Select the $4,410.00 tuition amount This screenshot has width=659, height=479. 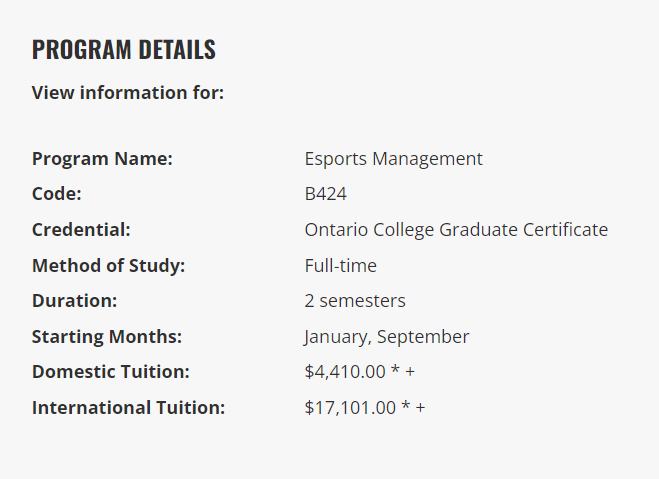click(x=345, y=371)
